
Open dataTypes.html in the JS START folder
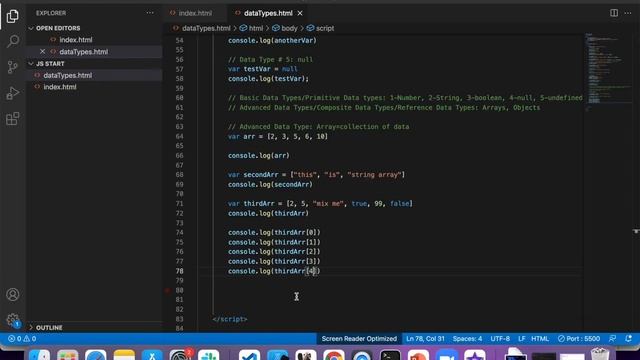[x=68, y=75]
